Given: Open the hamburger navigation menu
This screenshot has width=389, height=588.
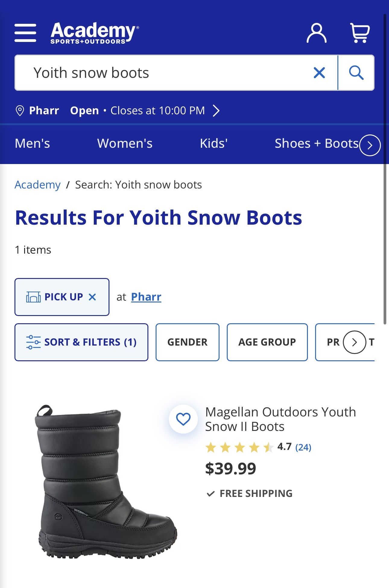Looking at the screenshot, I should coord(25,33).
